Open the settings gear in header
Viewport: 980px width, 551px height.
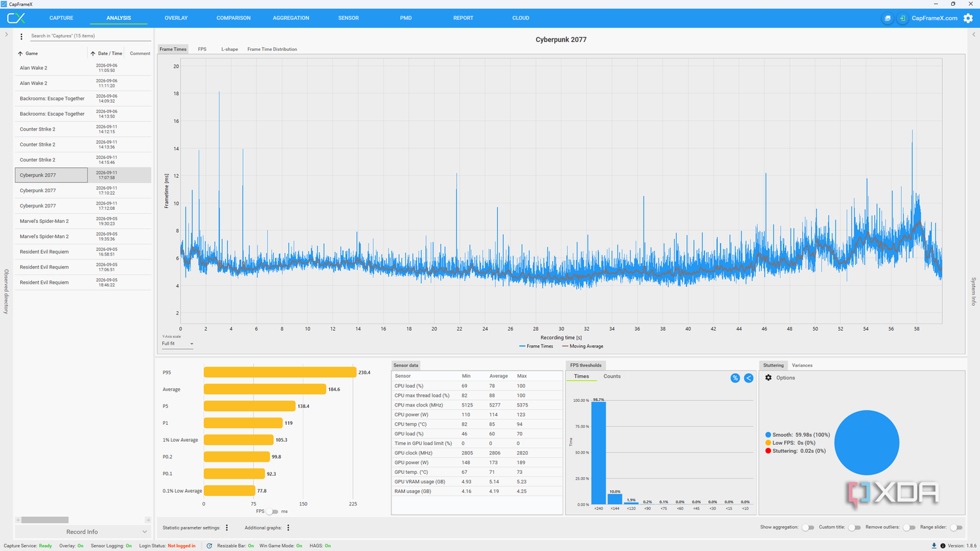(x=968, y=18)
